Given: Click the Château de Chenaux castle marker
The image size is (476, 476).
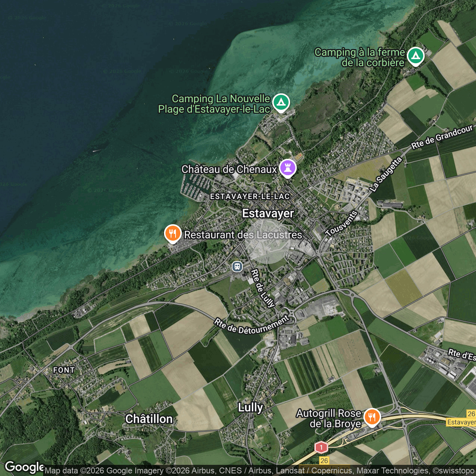Looking at the screenshot, I should click(287, 168).
